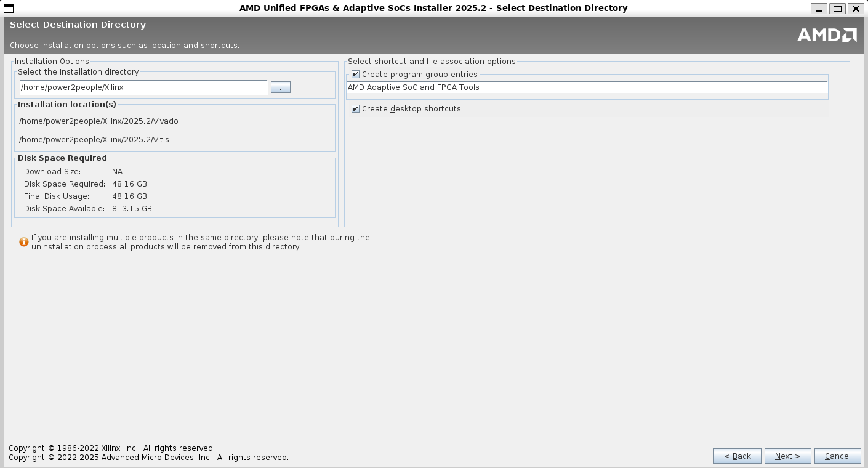This screenshot has width=868, height=468.
Task: Click the Final Disk Usage label
Action: 57,196
